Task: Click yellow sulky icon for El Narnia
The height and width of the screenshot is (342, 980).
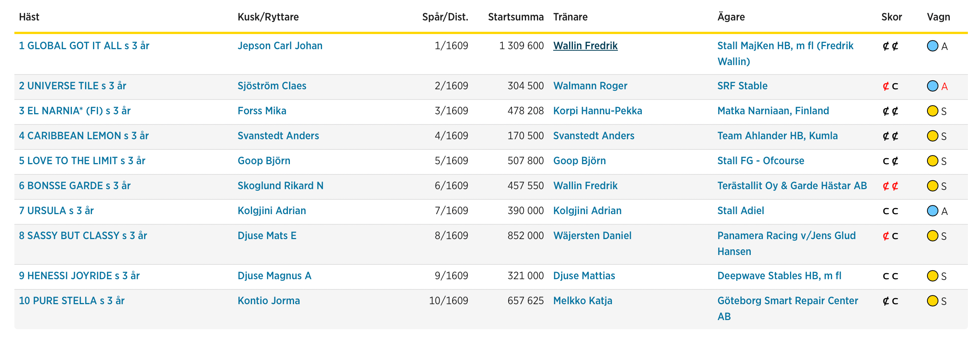Action: coord(932,111)
